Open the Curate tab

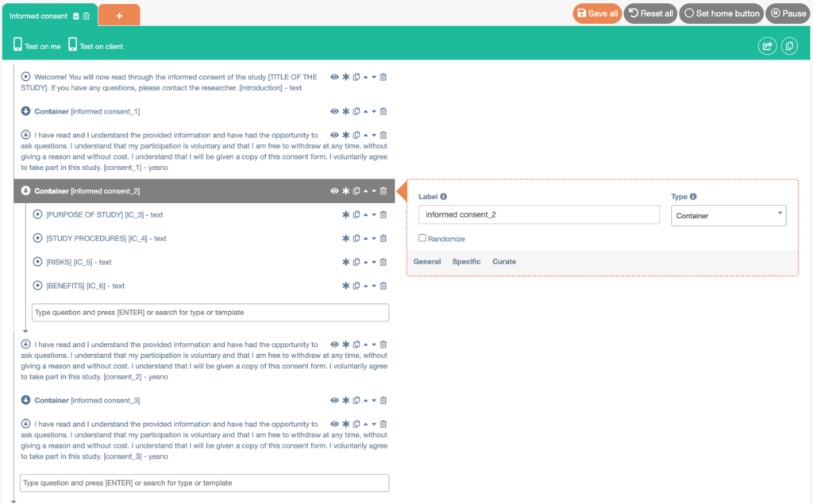coord(503,261)
